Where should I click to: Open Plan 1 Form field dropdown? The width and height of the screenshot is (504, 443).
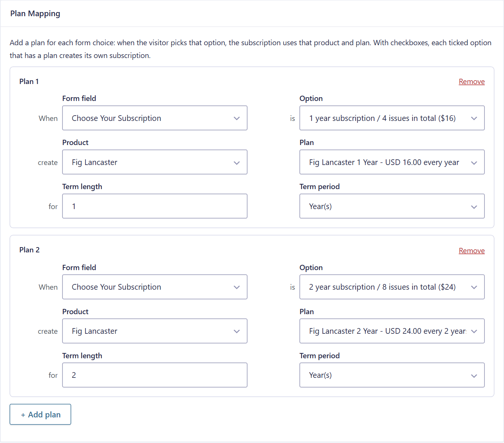pos(155,118)
